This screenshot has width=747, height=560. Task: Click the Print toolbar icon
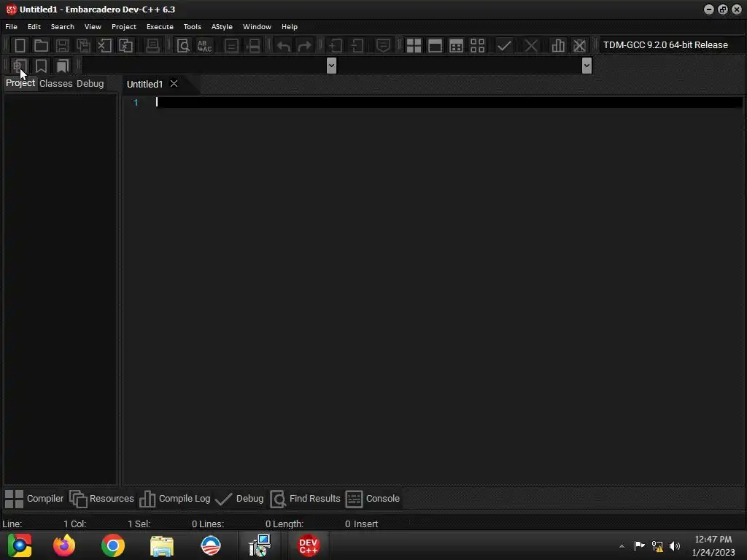coord(152,46)
